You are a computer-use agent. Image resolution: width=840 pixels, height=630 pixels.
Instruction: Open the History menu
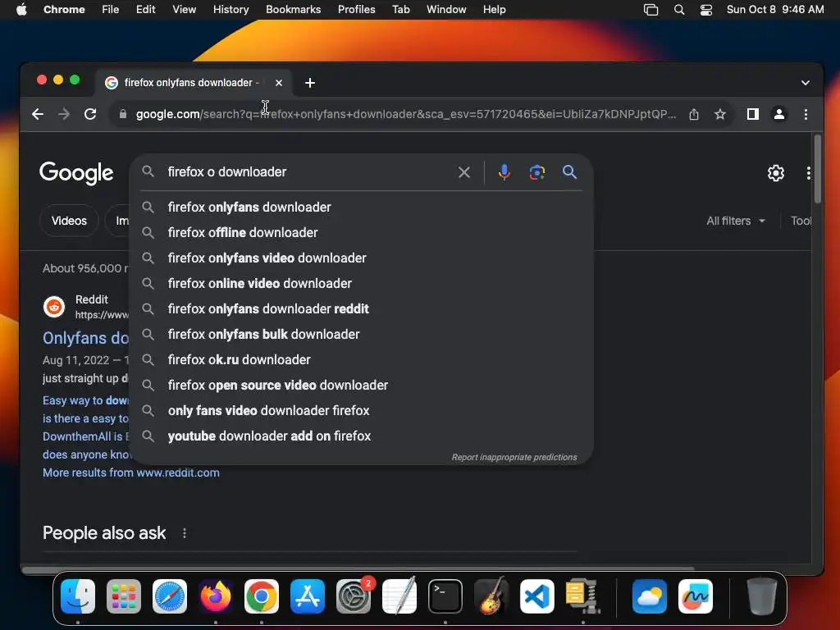point(231,10)
